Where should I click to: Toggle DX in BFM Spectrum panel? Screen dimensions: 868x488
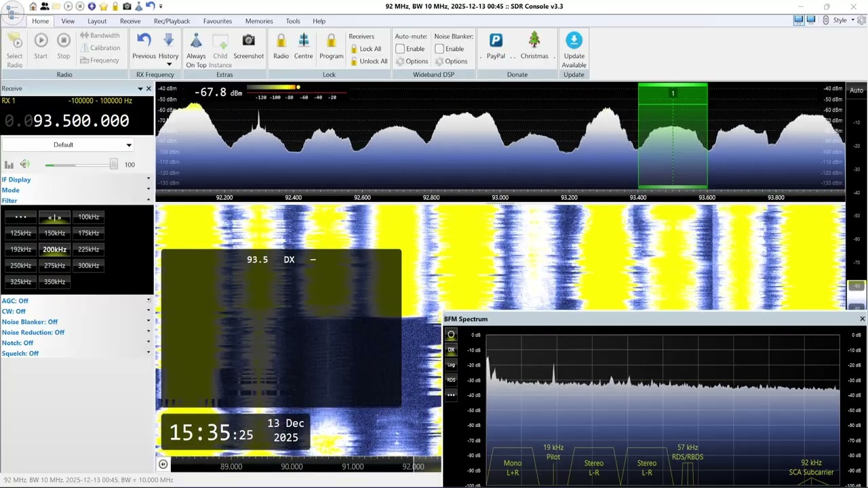coord(451,350)
